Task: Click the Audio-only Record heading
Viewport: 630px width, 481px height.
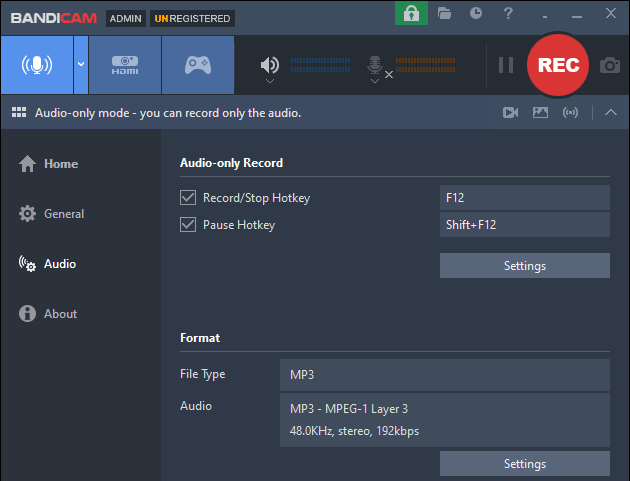Action: 231,163
